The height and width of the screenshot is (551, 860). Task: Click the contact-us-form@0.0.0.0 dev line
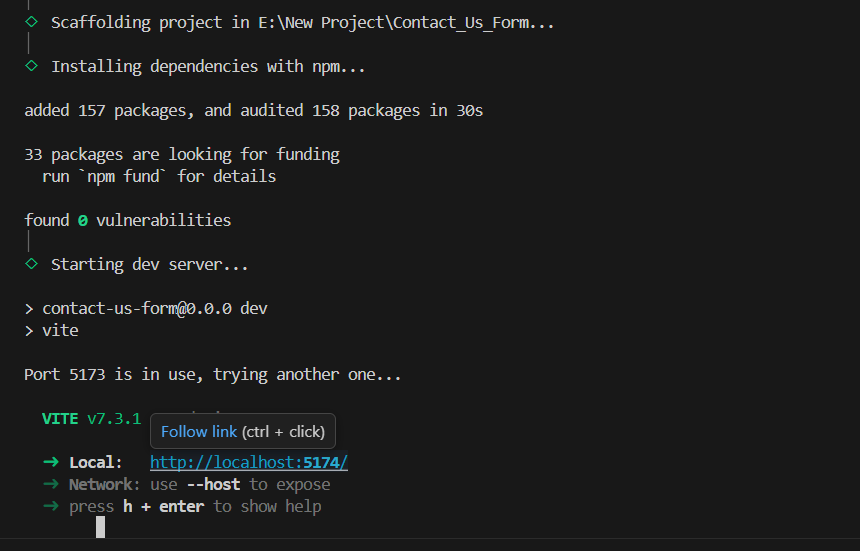pos(154,308)
